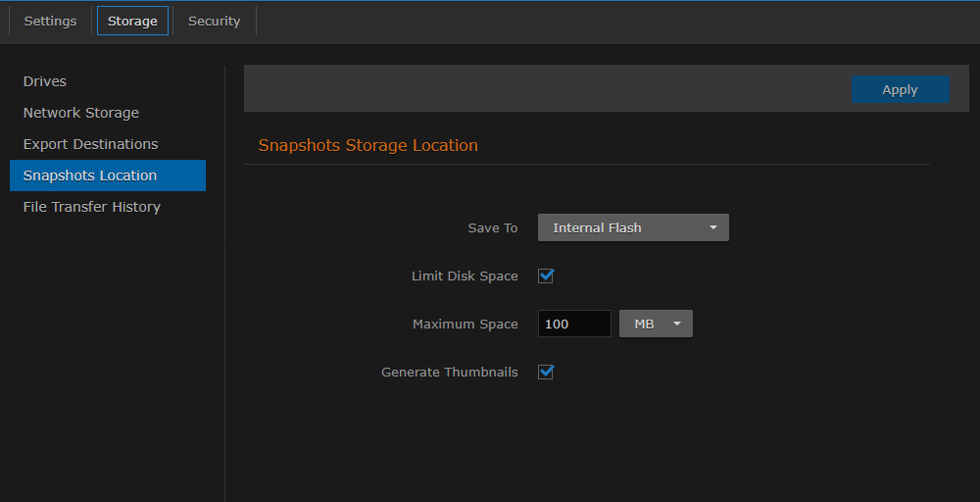Click the Maximum Space label
Viewport: 980px width, 502px height.
pos(465,325)
